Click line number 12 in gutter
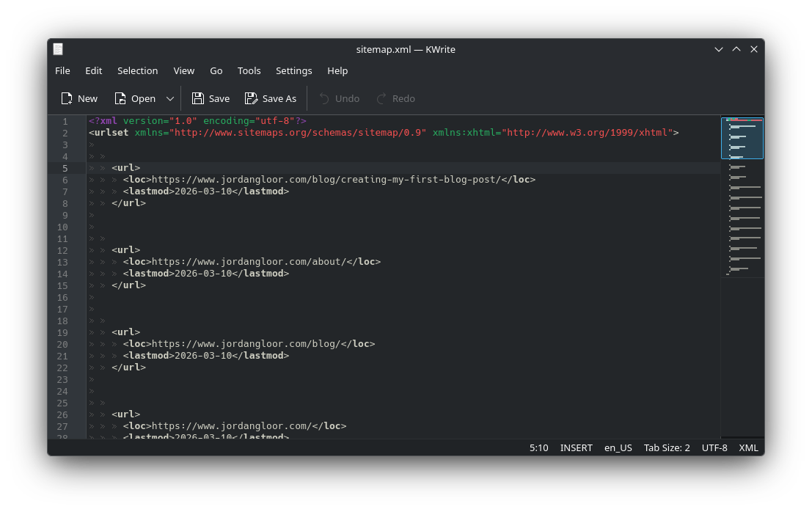Screen dimensions: 812x512 click(62, 251)
